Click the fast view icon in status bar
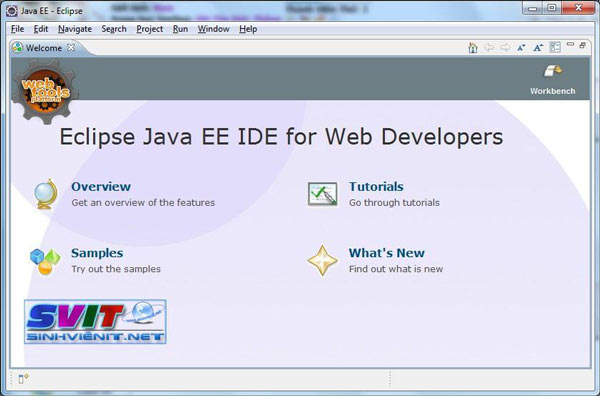 [x=23, y=379]
